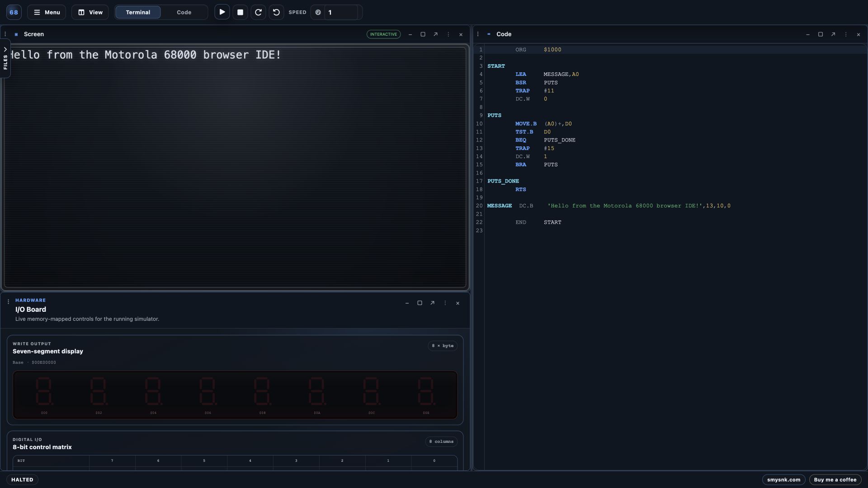
Task: Click the Buy me a coffee link
Action: [835, 480]
